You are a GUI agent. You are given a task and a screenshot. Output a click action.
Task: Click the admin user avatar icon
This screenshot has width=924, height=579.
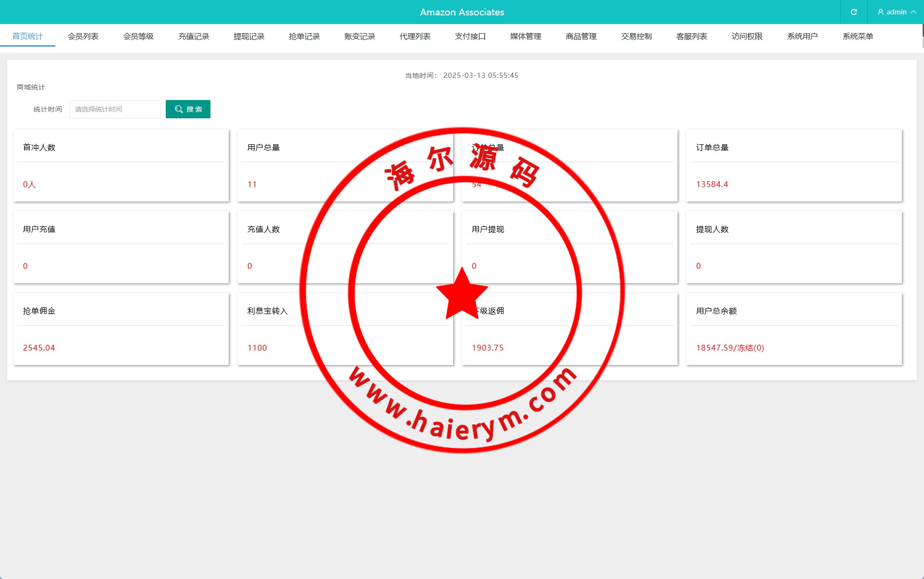(x=881, y=12)
